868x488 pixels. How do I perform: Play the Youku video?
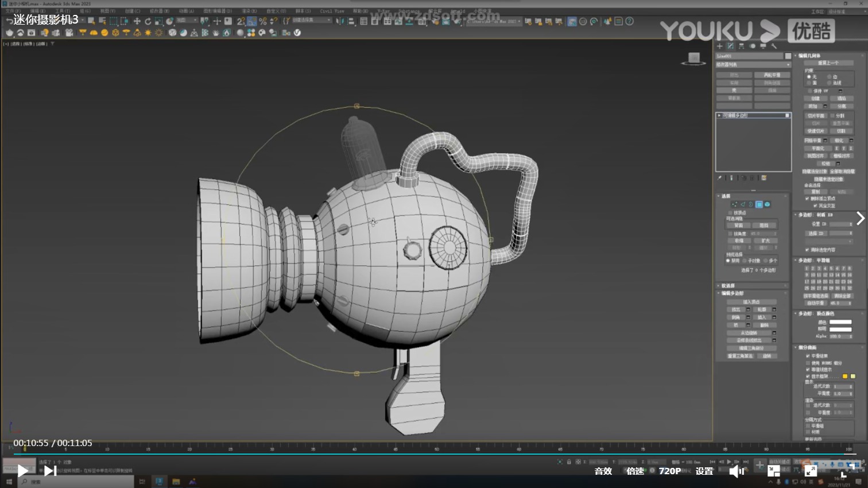pos(23,471)
